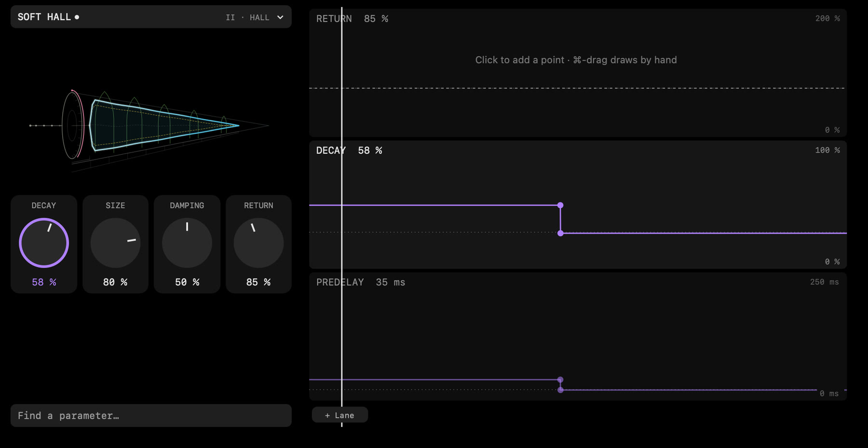The width and height of the screenshot is (868, 448).
Task: Click the upper PREDELAY automation point
Action: pyautogui.click(x=560, y=380)
